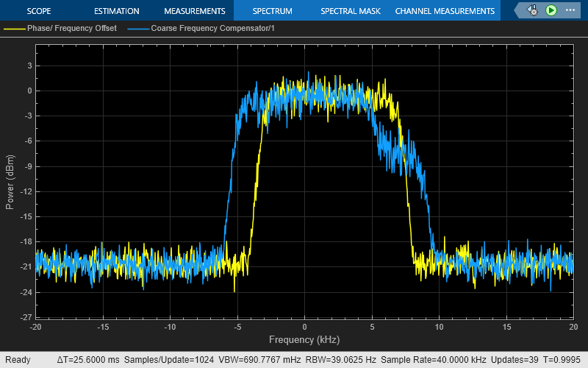Click the -27 power axis tick label
Image resolution: width=588 pixels, height=368 pixels.
click(26, 317)
